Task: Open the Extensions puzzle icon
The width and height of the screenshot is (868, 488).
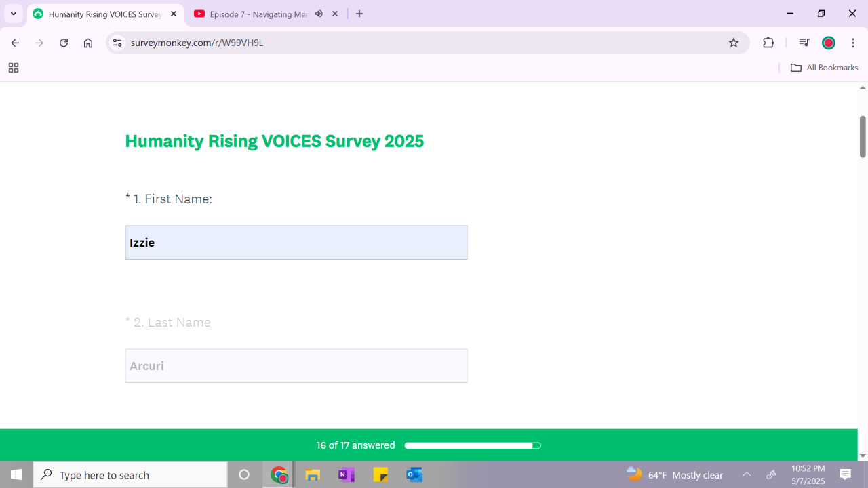Action: [768, 43]
